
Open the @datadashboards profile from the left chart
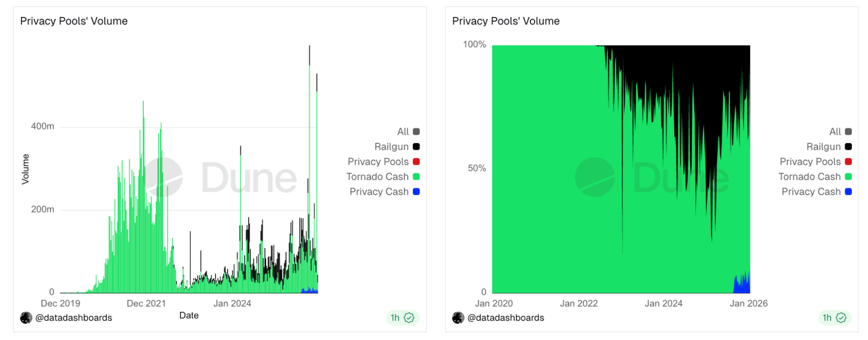click(x=75, y=317)
